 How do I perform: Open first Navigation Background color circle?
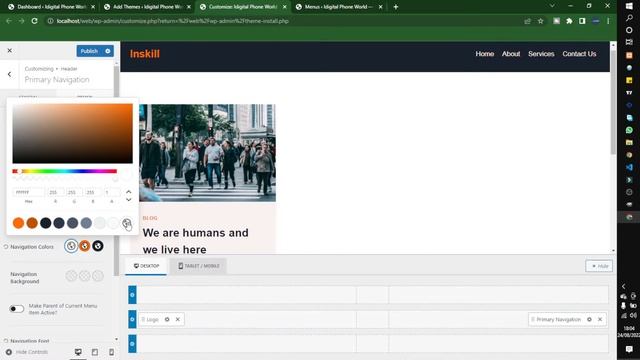click(x=71, y=276)
